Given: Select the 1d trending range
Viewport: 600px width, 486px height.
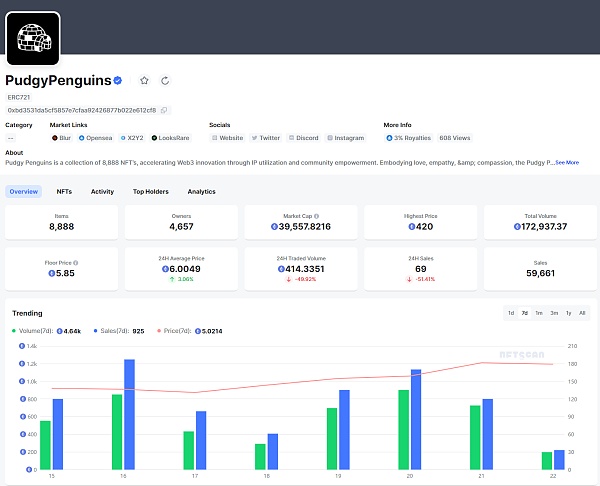Looking at the screenshot, I should tap(511, 313).
